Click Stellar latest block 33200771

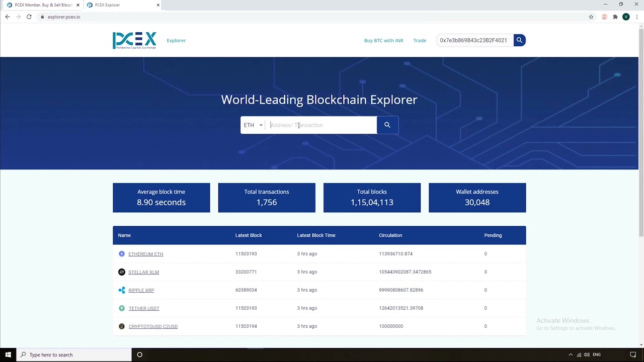pos(246,272)
